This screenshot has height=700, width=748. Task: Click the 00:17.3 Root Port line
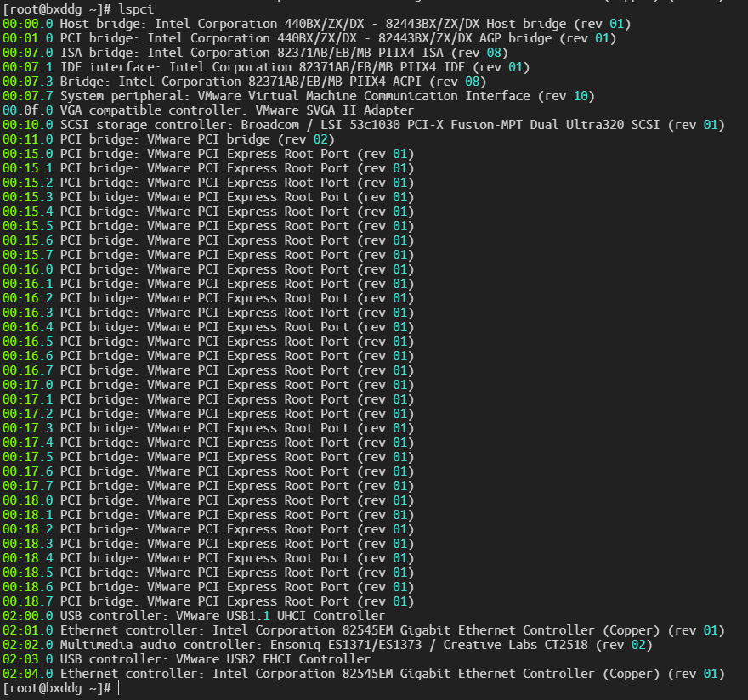208,427
